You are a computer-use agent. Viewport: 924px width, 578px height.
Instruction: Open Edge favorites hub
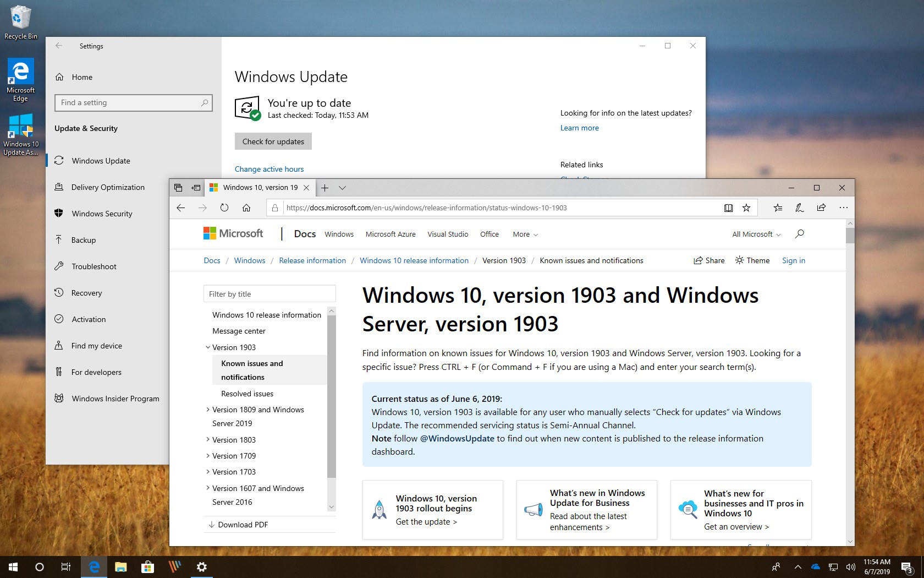[778, 208]
